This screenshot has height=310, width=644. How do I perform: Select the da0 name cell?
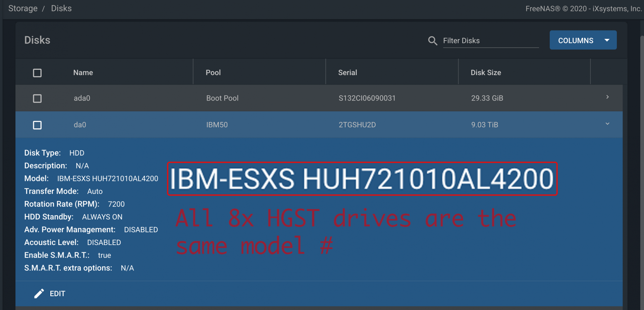pos(80,125)
